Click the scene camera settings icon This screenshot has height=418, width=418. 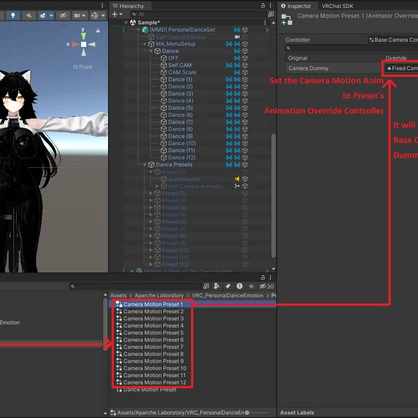(79, 15)
